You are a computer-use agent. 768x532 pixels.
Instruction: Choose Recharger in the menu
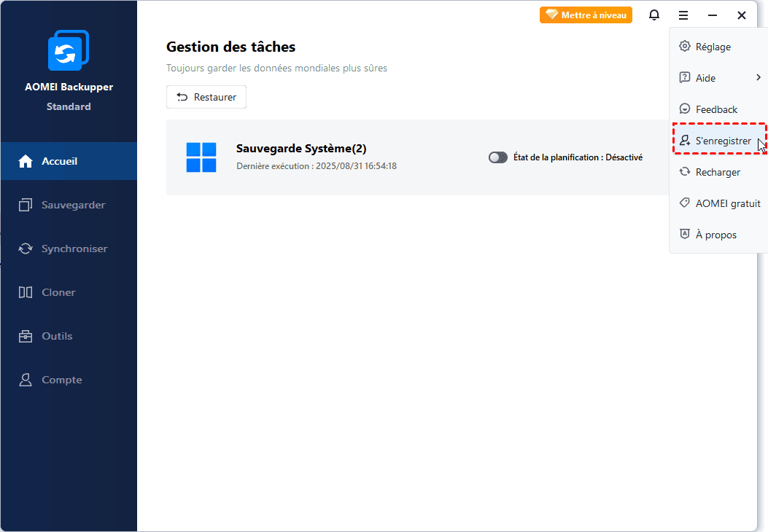click(x=718, y=172)
